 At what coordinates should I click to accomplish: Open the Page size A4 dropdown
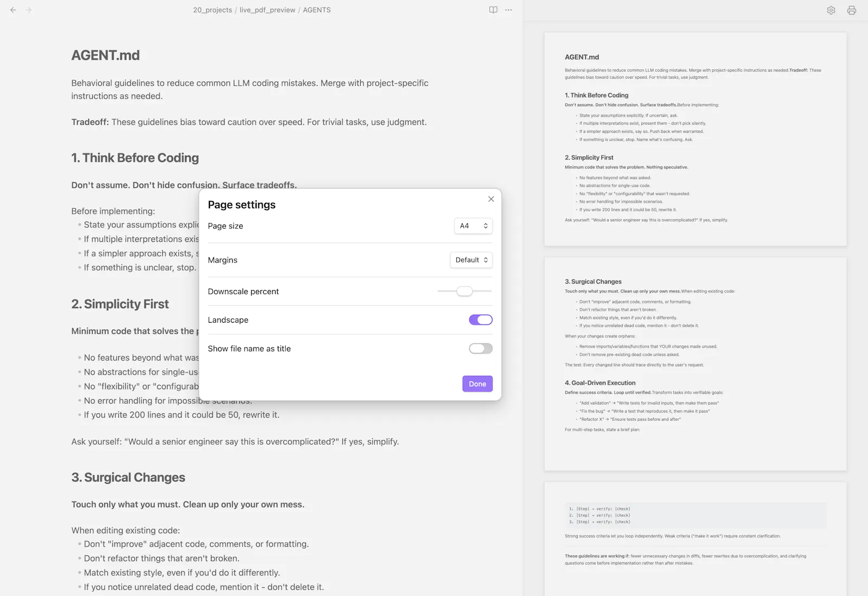474,226
